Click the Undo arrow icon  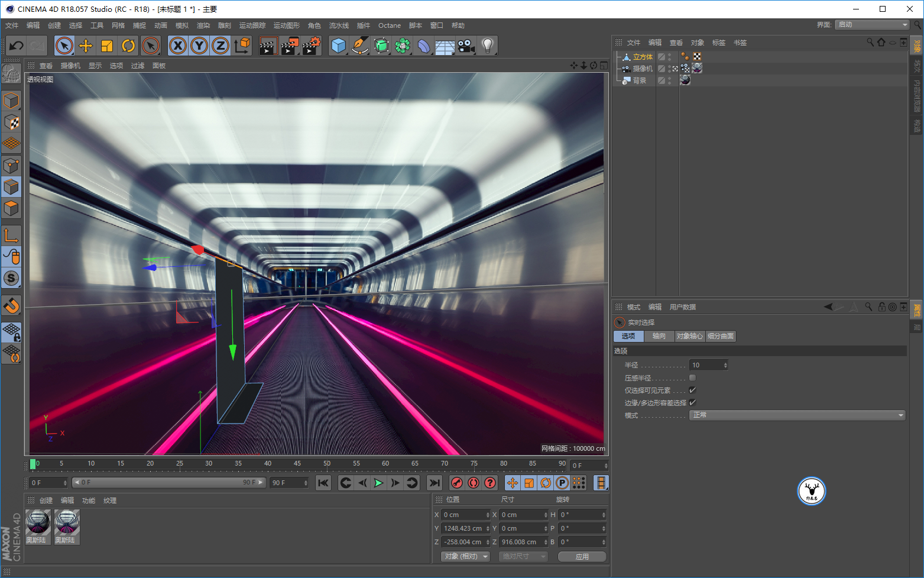[x=17, y=46]
